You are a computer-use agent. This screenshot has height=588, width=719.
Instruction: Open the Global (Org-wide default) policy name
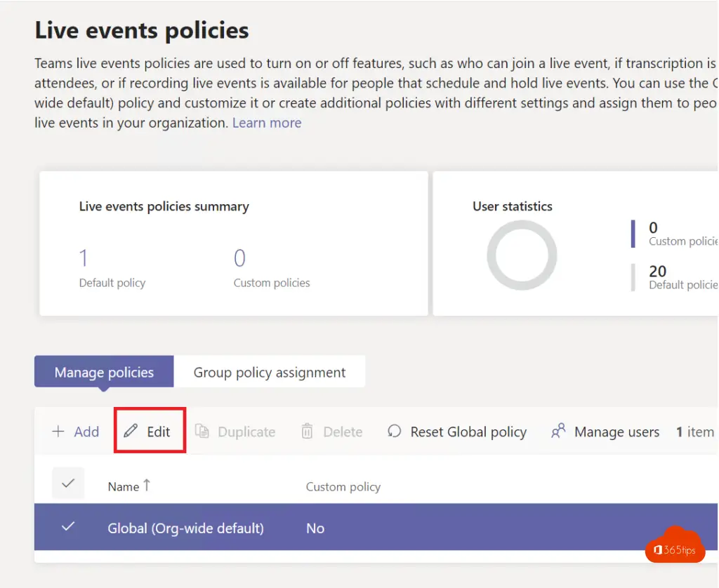click(185, 528)
